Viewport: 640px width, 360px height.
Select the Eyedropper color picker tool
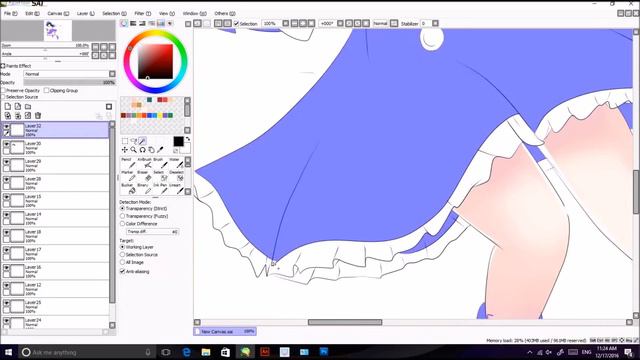click(160, 150)
